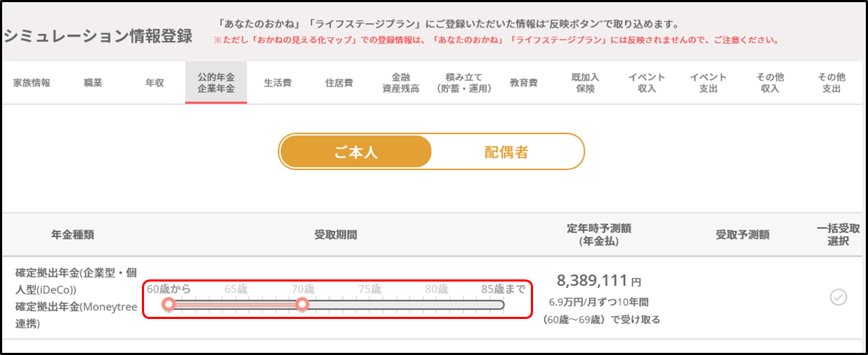The width and height of the screenshot is (868, 355).
Task: Open the 積み立て (貯蓄・運用) tab
Action: pyautogui.click(x=465, y=83)
